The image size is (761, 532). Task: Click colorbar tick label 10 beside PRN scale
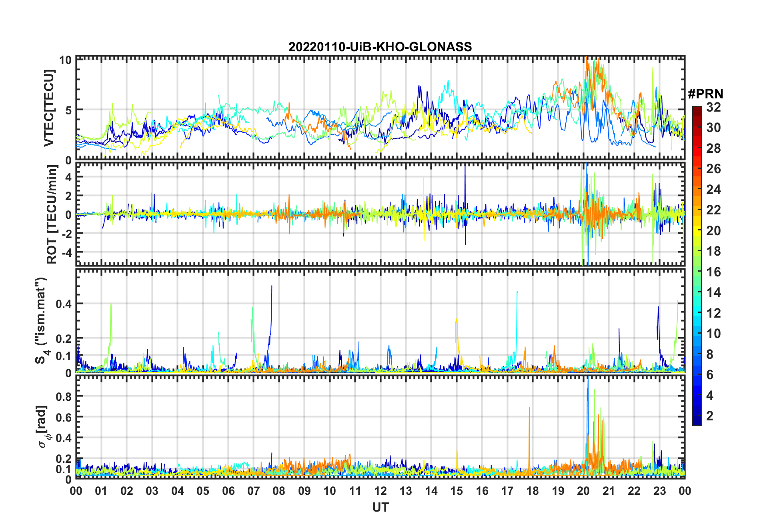click(x=714, y=334)
